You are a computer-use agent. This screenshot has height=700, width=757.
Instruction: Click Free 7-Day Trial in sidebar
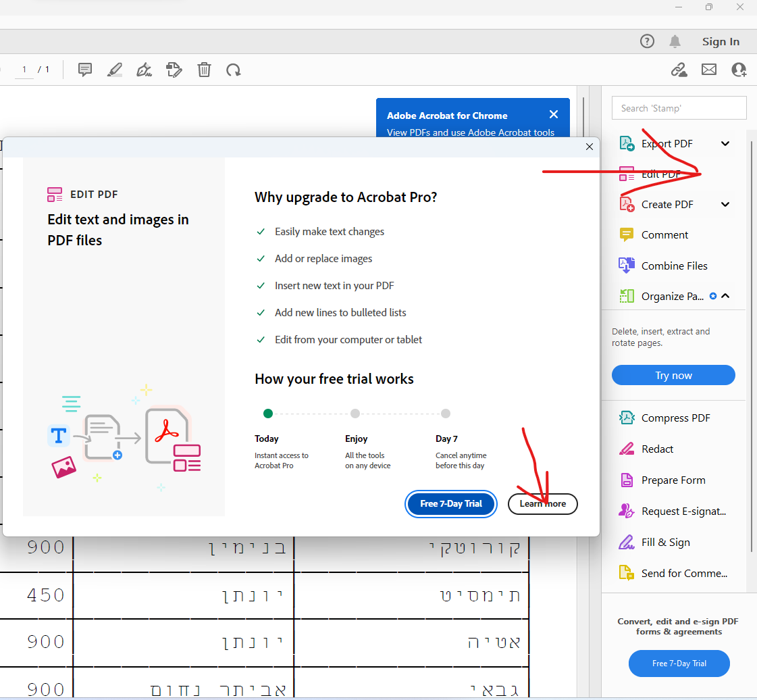coord(679,664)
